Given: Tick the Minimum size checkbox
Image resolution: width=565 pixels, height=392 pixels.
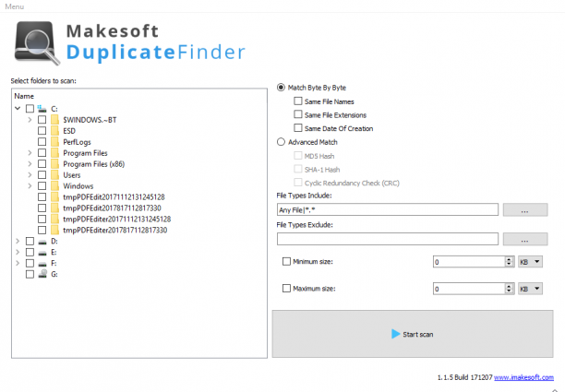Looking at the screenshot, I should [286, 261].
